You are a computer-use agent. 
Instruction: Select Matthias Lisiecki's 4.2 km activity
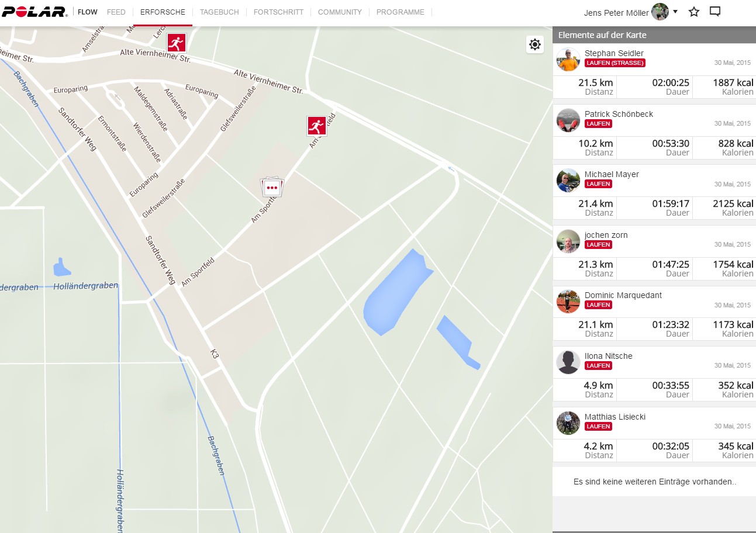click(598, 446)
